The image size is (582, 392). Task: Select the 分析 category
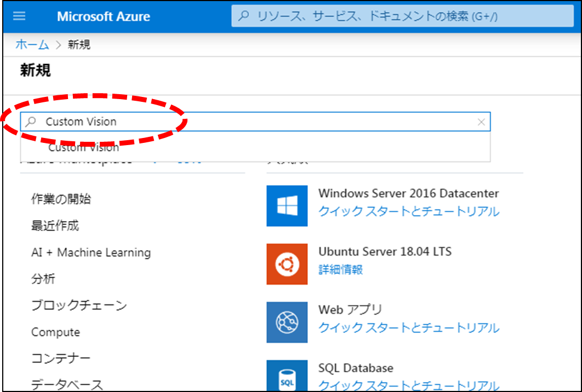(43, 279)
